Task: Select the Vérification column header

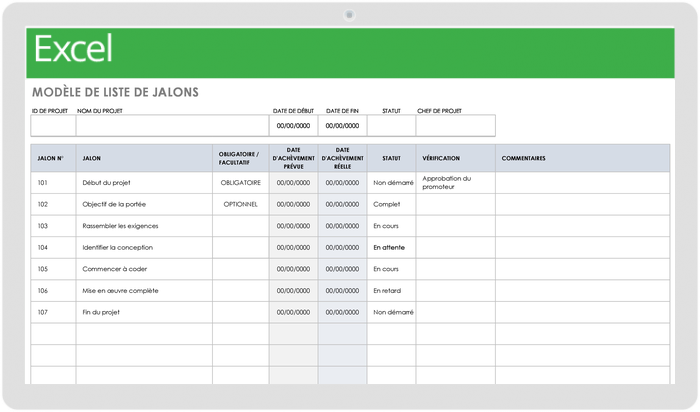Action: pyautogui.click(x=455, y=158)
